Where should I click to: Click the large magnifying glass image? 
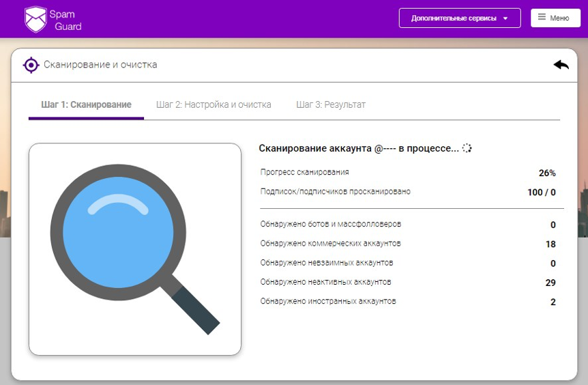[134, 249]
